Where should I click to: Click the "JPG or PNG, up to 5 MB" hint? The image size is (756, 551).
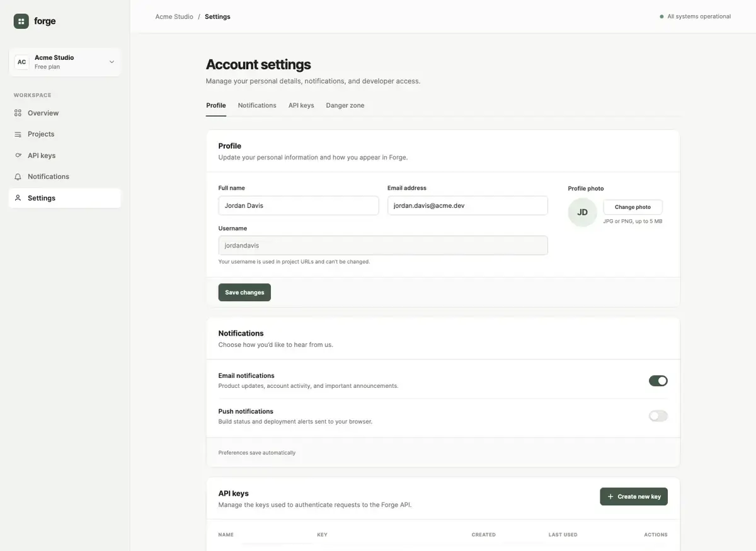pos(633,221)
